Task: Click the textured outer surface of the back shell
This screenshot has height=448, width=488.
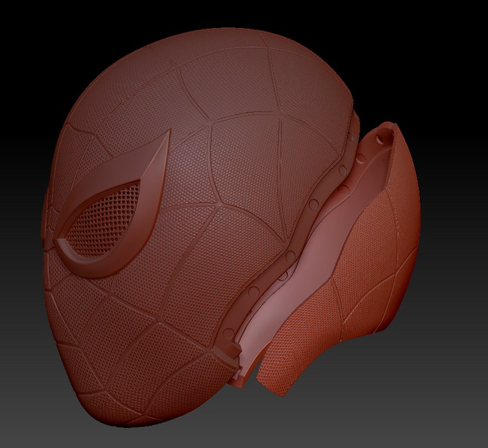Action: click(371, 256)
